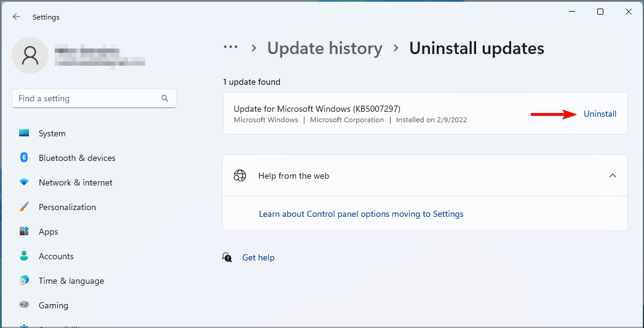The width and height of the screenshot is (644, 328).
Task: Click the Network wifi icon
Action: click(x=24, y=182)
